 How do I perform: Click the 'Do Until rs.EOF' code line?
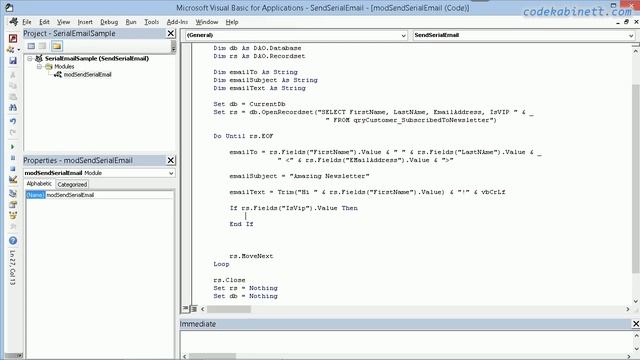243,136
